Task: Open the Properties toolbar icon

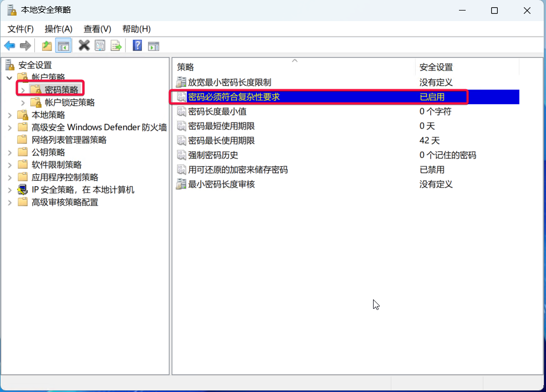Action: (x=100, y=45)
